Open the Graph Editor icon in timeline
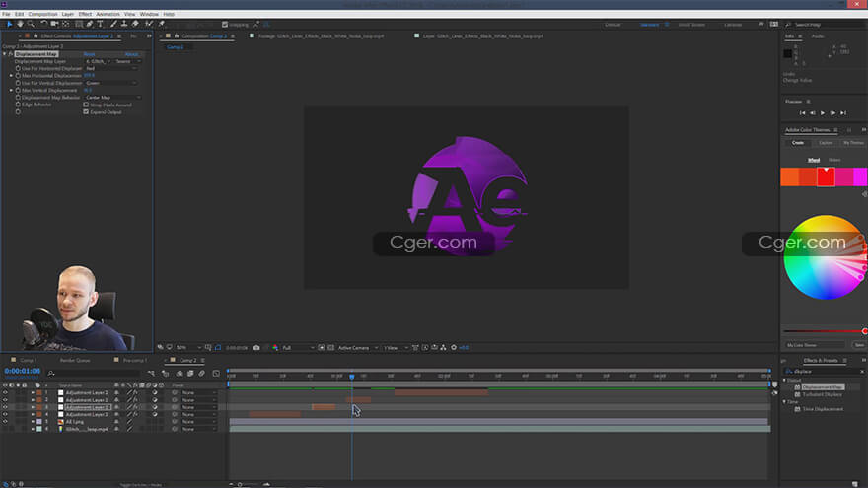Viewport: 868px width, 488px height. 216,374
